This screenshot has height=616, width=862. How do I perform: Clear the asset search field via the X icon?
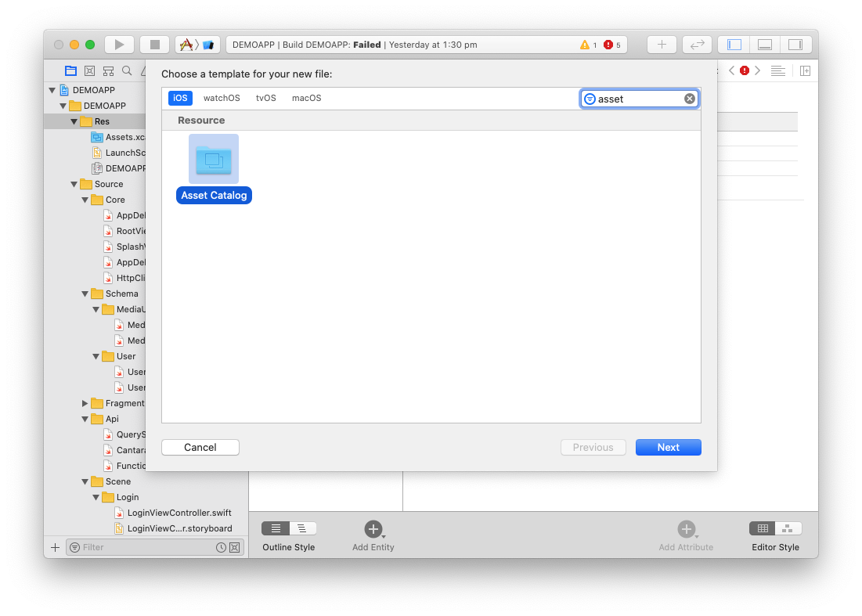pyautogui.click(x=689, y=98)
